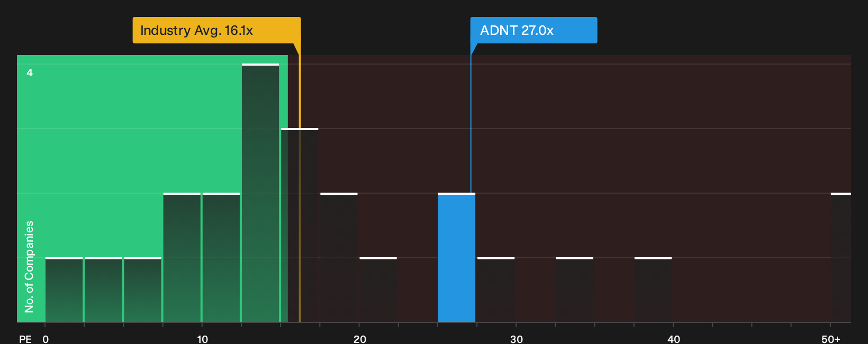Image resolution: width=868 pixels, height=344 pixels.
Task: Click the No. of Companies axis title
Action: pyautogui.click(x=29, y=266)
